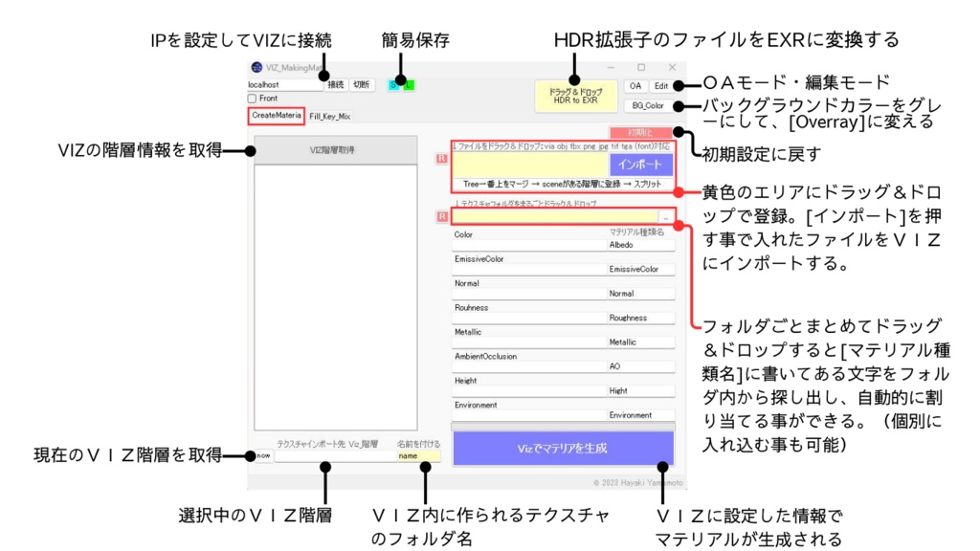Switch to OA mode
Screen dimensions: 980x551
click(x=636, y=86)
